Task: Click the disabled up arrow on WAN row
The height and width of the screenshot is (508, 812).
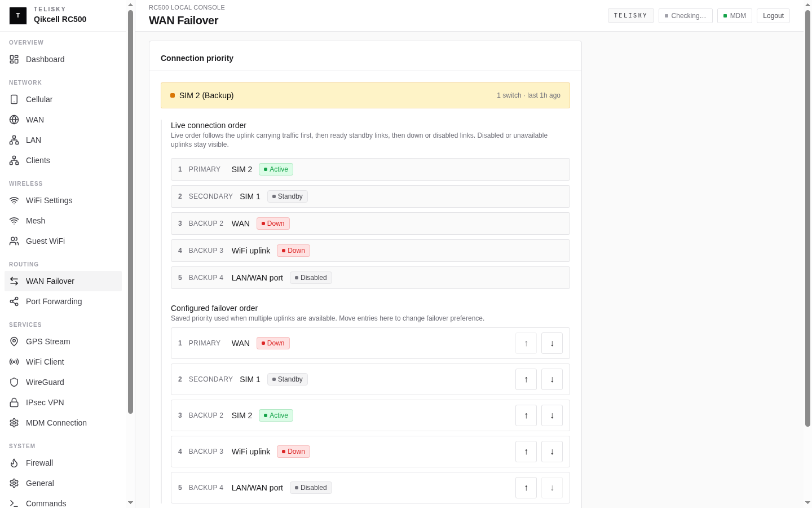Action: pos(526,343)
